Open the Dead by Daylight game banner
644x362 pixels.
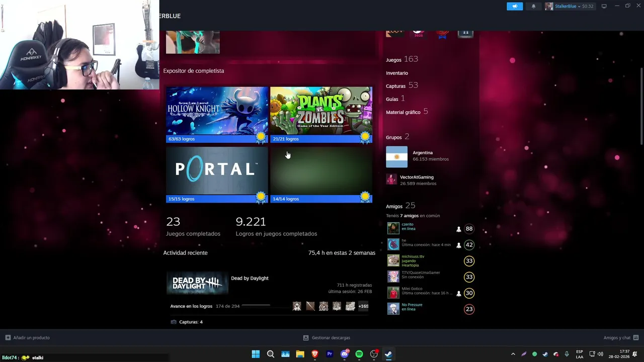197,284
